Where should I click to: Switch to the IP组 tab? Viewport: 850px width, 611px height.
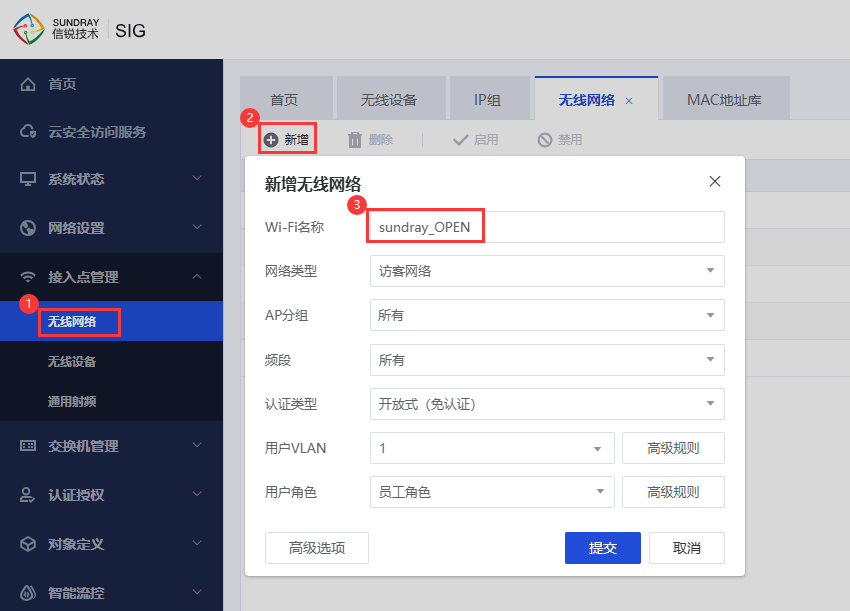[490, 99]
